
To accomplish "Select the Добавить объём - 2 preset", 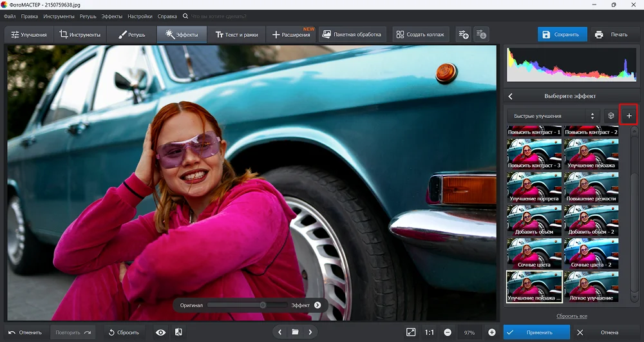I will click(x=591, y=220).
